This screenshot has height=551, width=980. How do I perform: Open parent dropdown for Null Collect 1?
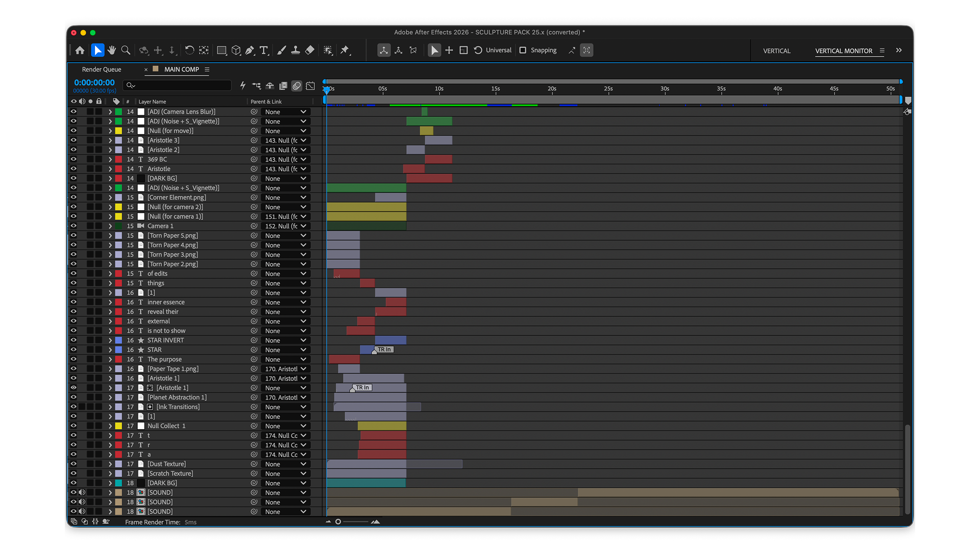(285, 426)
